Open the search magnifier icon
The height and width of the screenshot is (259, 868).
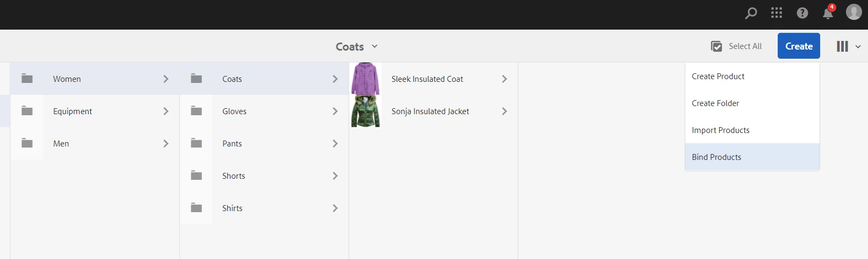coord(751,13)
